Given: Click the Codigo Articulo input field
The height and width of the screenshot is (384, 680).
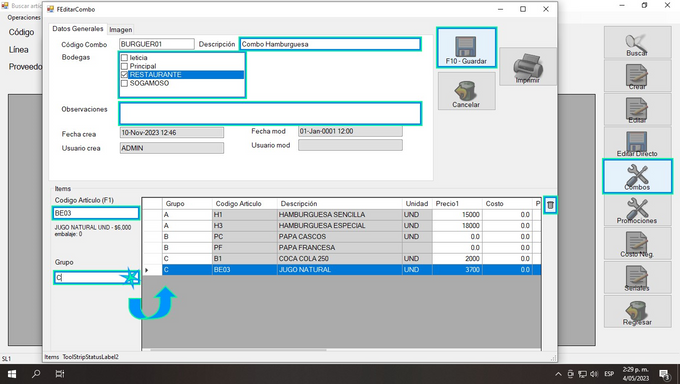Looking at the screenshot, I should [96, 213].
